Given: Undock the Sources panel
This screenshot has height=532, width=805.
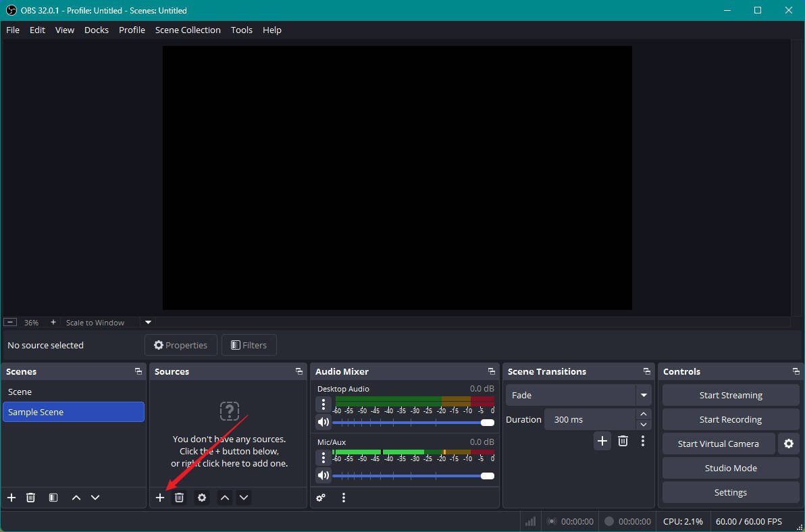Looking at the screenshot, I should pos(298,371).
